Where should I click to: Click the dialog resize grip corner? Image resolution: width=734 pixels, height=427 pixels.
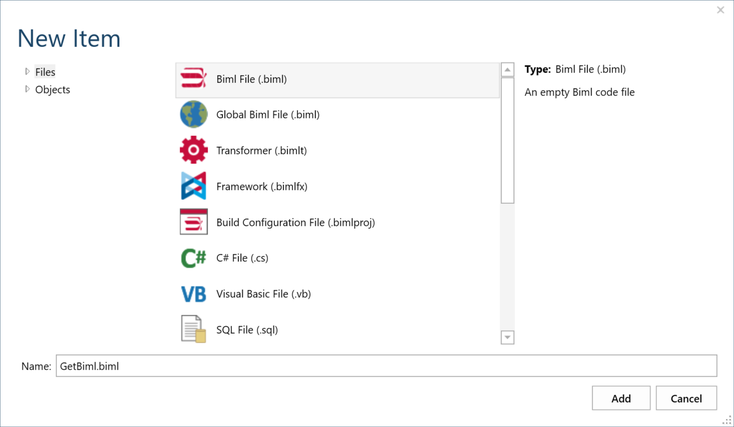click(727, 421)
